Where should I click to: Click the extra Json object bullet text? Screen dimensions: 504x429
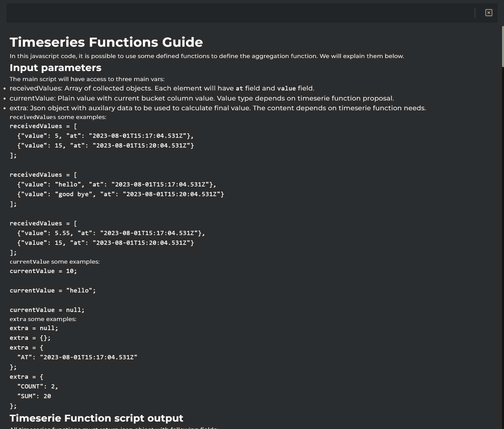coord(218,108)
